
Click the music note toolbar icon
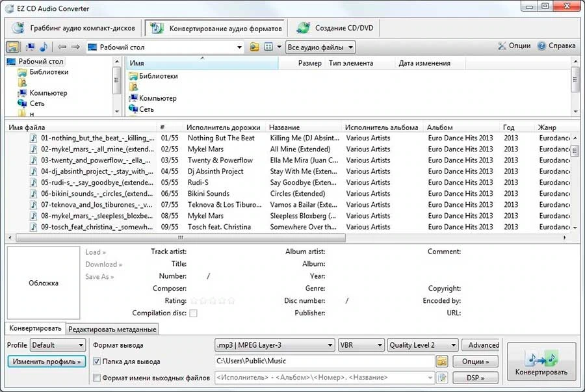click(x=44, y=47)
